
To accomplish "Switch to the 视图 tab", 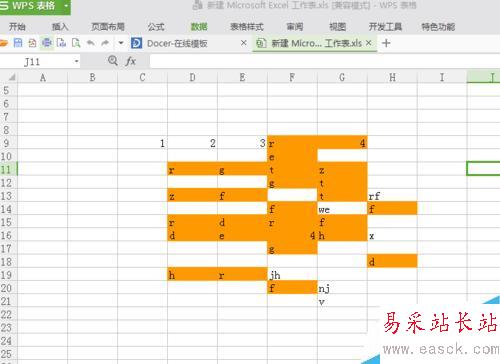I will (338, 27).
